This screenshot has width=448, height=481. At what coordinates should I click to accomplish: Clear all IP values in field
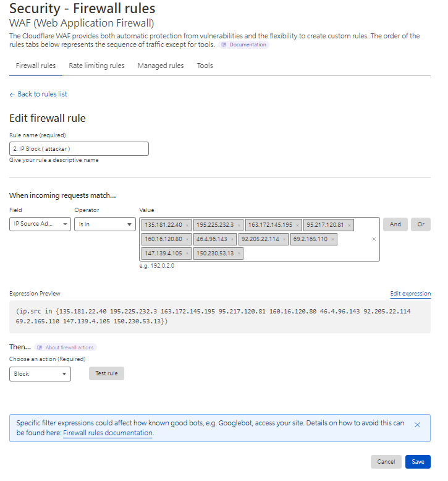click(x=373, y=239)
